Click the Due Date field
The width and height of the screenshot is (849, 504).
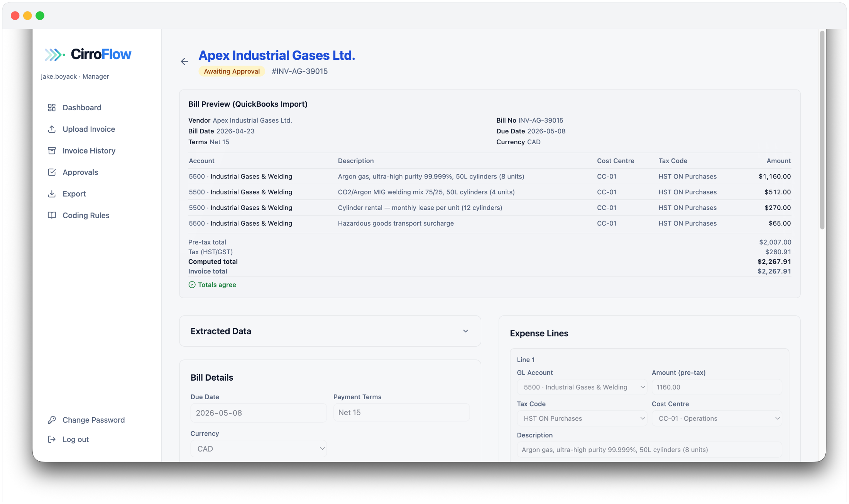[259, 413]
